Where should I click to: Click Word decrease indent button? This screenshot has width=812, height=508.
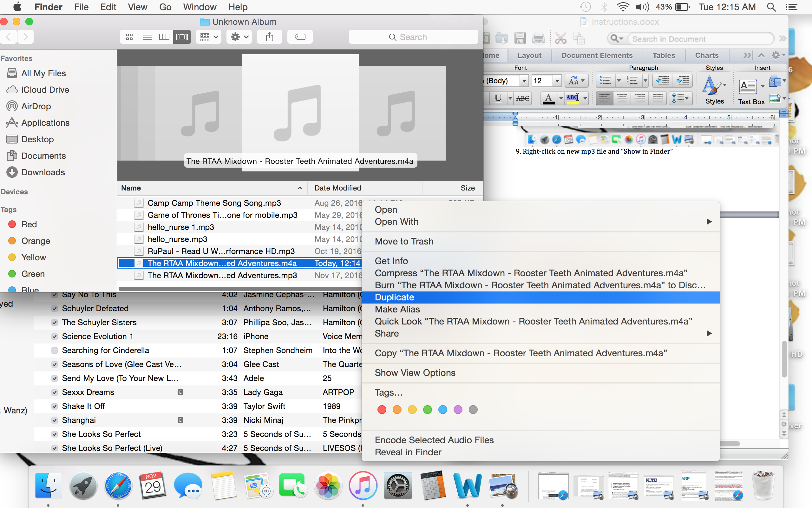[x=662, y=81]
